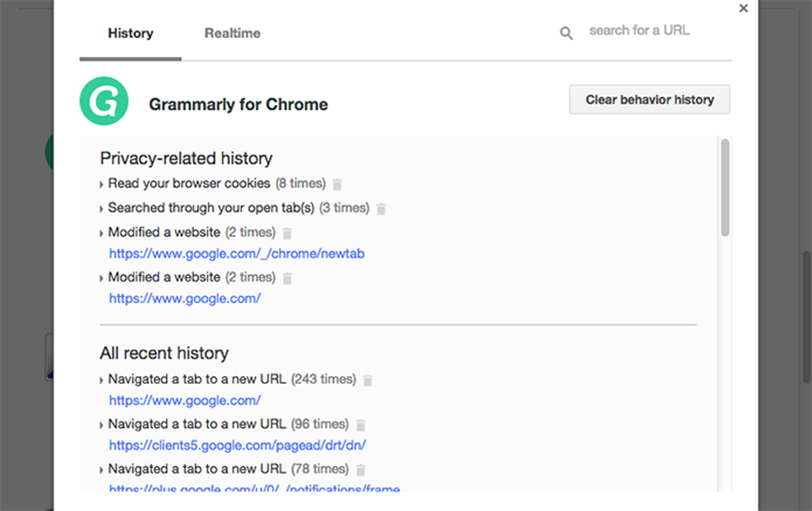
Task: Delete the 243 times navigation entry
Action: coord(368,381)
